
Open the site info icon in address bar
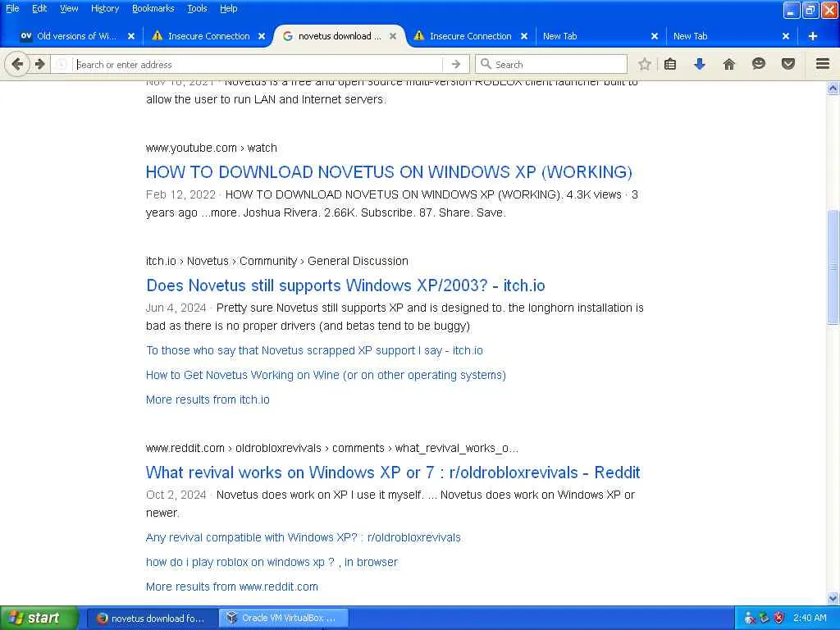pyautogui.click(x=62, y=64)
